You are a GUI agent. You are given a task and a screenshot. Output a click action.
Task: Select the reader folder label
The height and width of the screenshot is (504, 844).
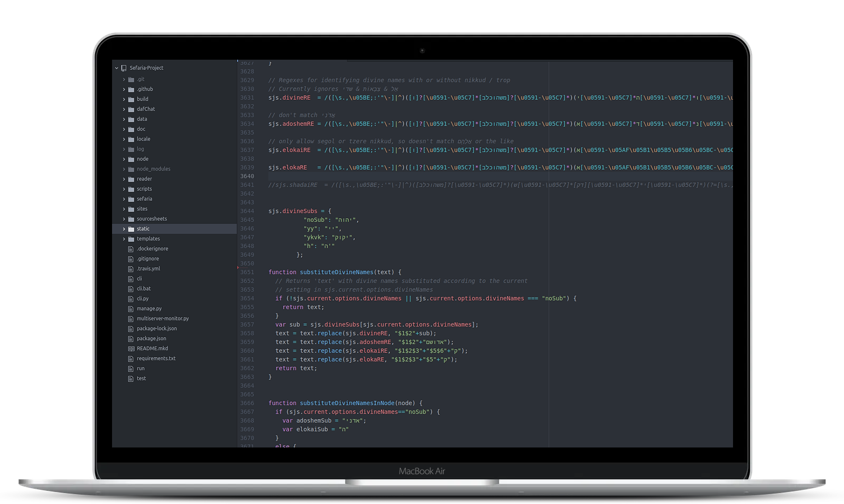(144, 179)
